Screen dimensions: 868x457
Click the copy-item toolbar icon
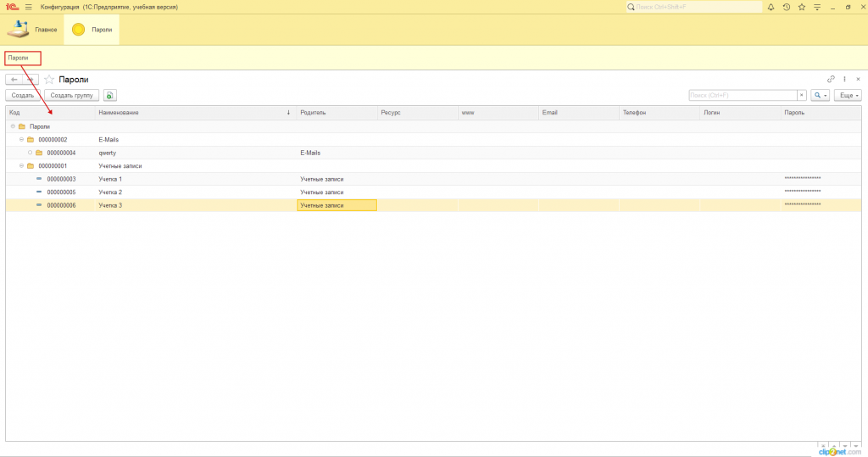109,95
